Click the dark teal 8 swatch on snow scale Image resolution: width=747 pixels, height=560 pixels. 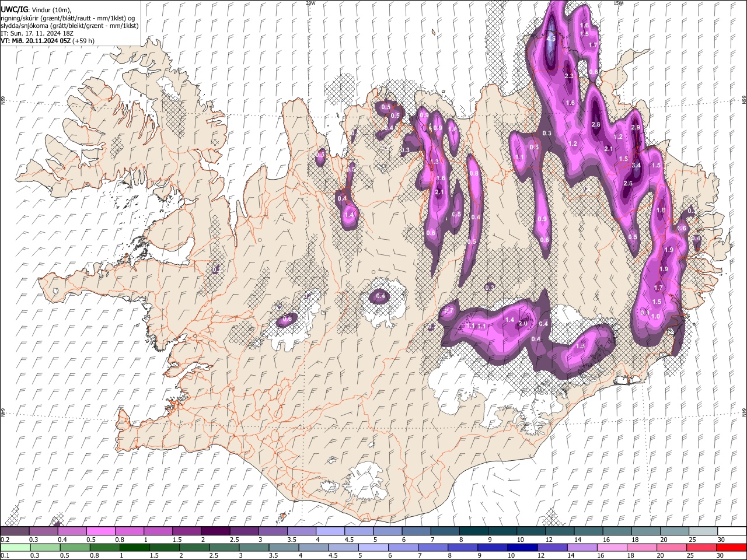tap(474, 531)
